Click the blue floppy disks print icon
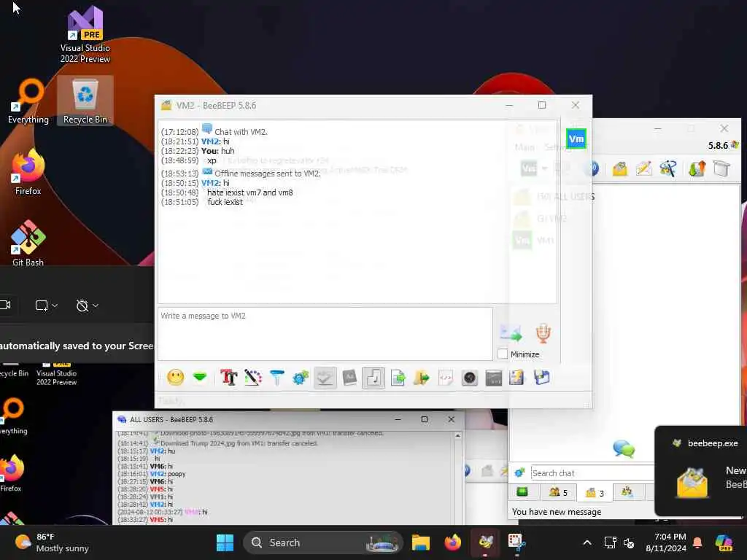Screen dimensions: 747x560 tap(542, 378)
